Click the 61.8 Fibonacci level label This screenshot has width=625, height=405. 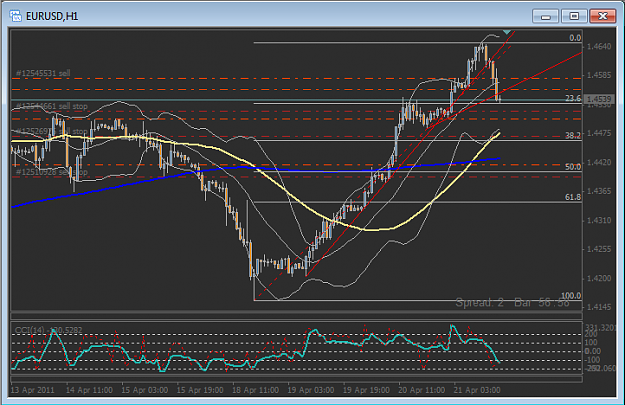coord(573,197)
